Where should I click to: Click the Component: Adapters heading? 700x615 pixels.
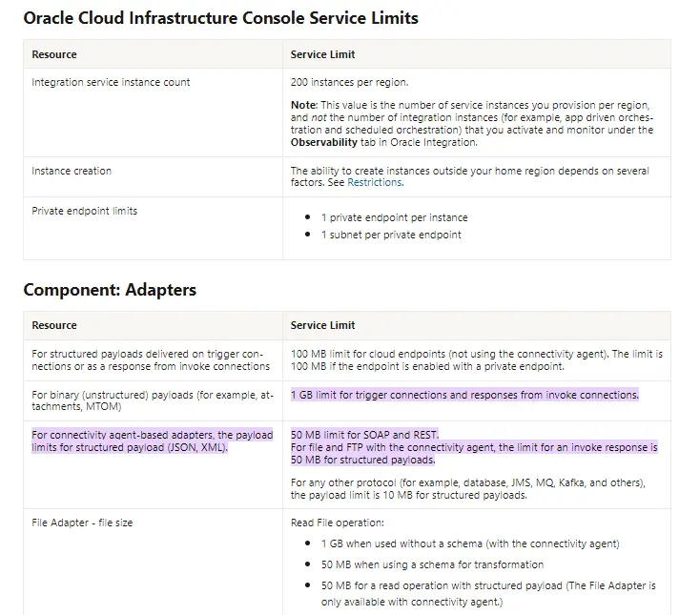tap(110, 290)
